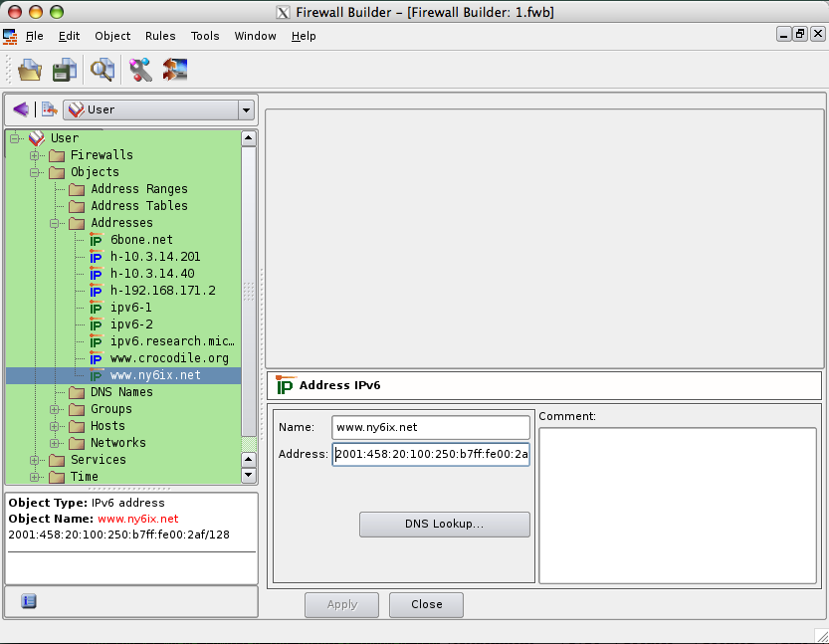Open the Rules menu
The image size is (829, 644).
pos(160,36)
